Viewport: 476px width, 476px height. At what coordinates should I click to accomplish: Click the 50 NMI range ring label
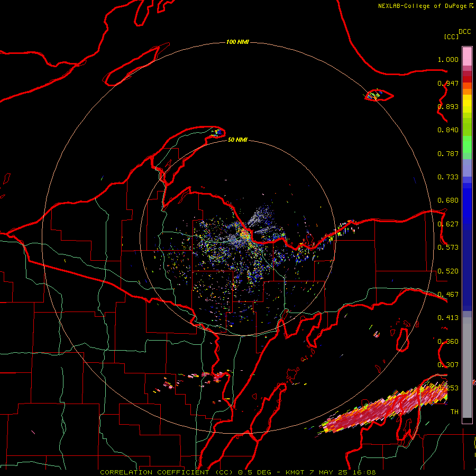pos(237,140)
